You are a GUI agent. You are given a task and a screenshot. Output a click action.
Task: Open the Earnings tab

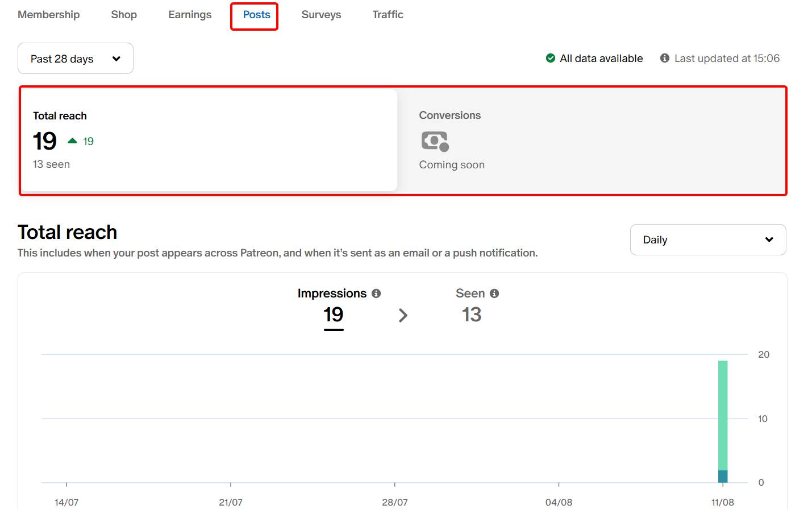(x=190, y=15)
